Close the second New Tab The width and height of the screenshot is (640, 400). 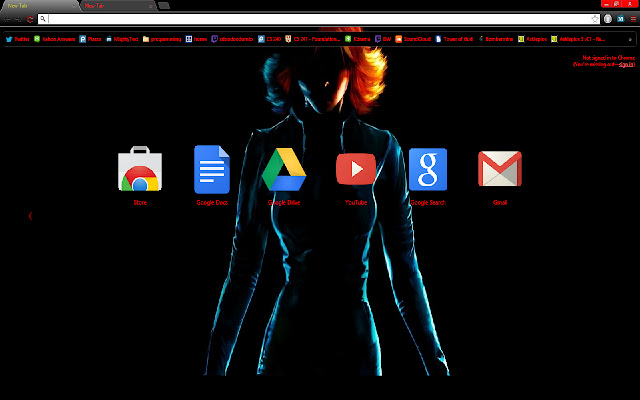point(151,6)
